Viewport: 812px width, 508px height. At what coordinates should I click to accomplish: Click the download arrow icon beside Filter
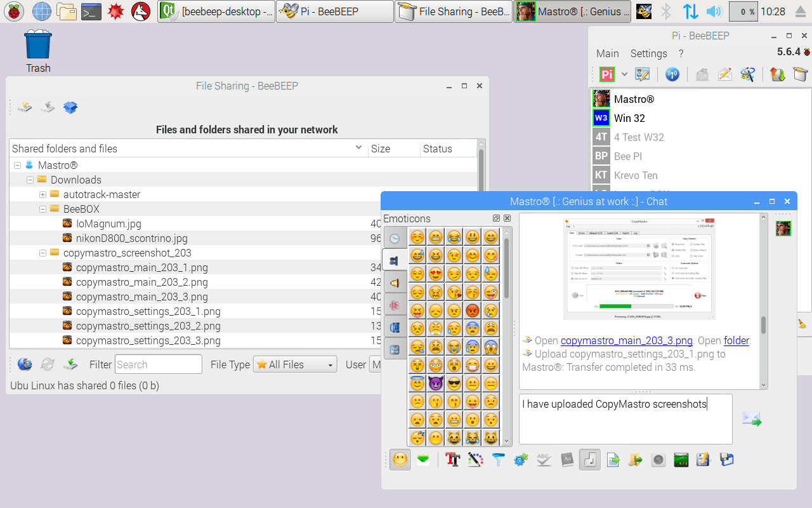(70, 364)
